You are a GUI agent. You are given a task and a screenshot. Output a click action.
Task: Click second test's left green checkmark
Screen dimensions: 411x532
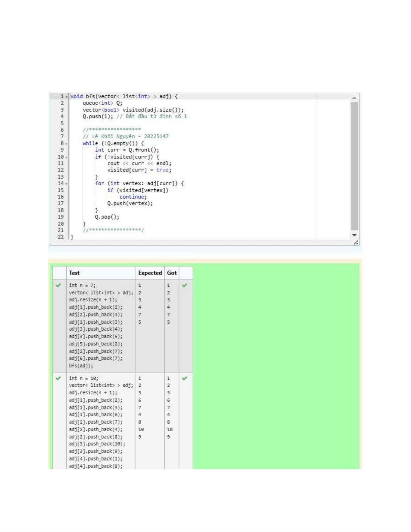(58, 378)
